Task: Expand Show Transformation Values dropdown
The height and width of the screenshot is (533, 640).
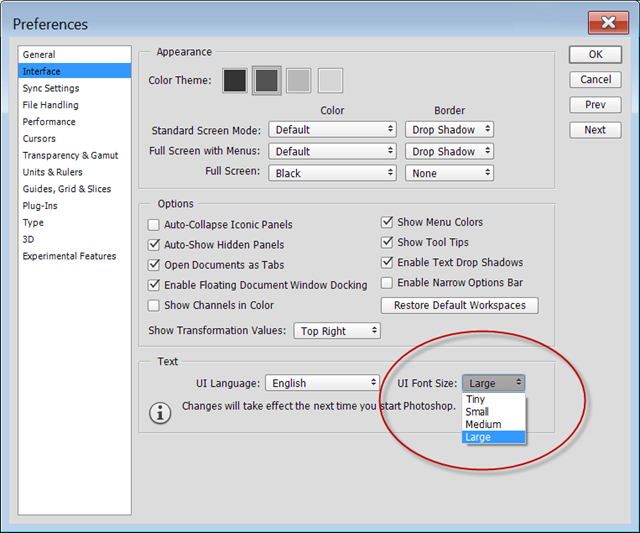Action: (x=337, y=331)
